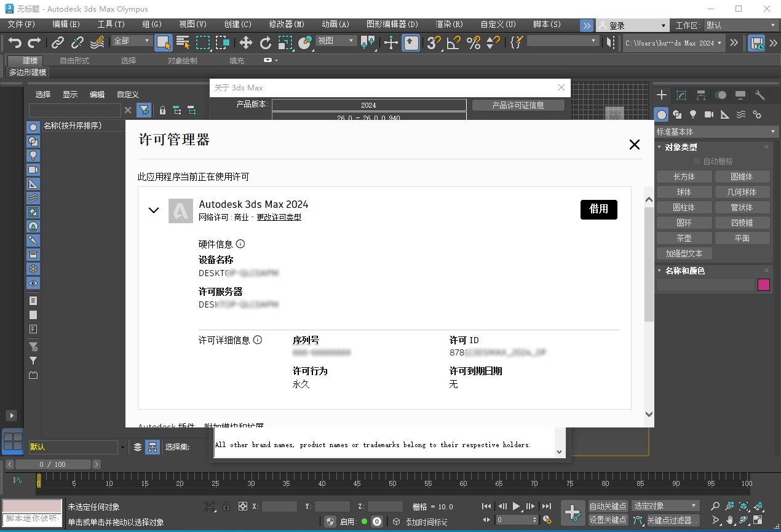Open 选定对象 key filter dropdown
The height and width of the screenshot is (532, 781).
click(x=665, y=506)
